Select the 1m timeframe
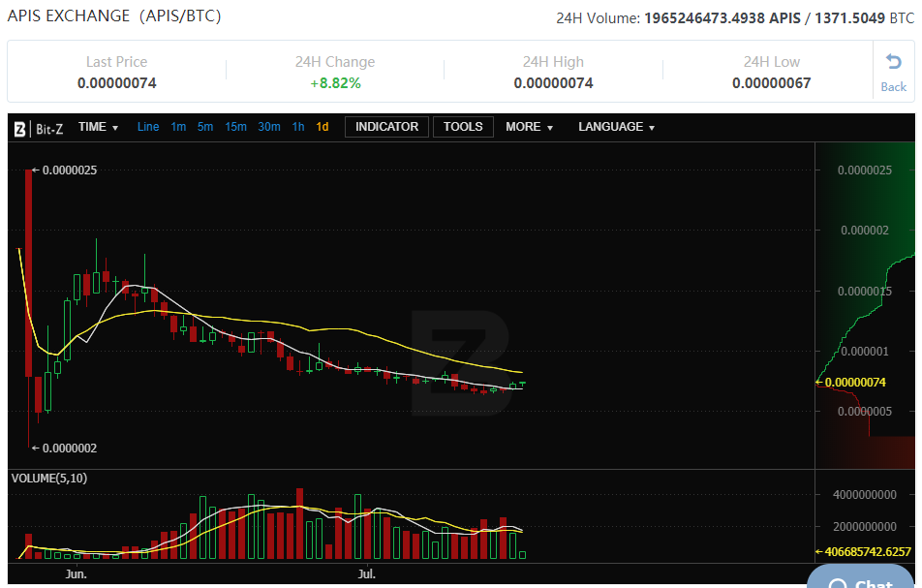922x588 pixels. (x=178, y=127)
